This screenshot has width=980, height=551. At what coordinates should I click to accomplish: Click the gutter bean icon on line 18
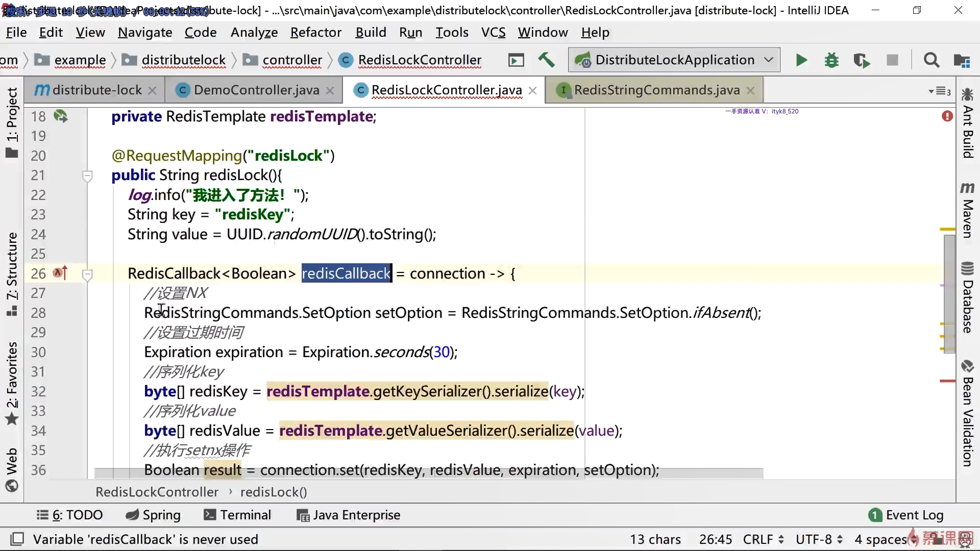[x=61, y=116]
